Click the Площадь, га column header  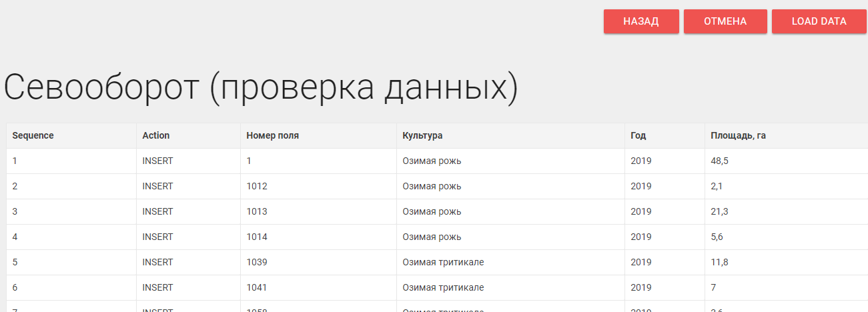pyautogui.click(x=738, y=135)
